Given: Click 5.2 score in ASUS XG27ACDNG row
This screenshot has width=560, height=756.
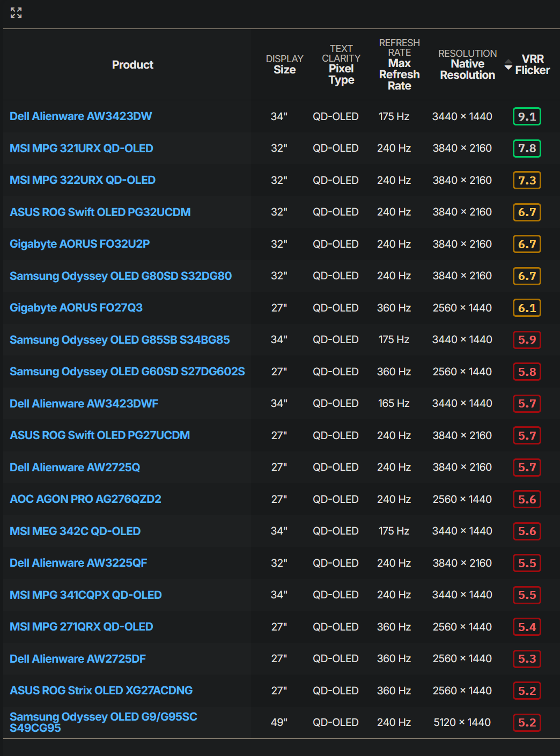Looking at the screenshot, I should coord(527,691).
